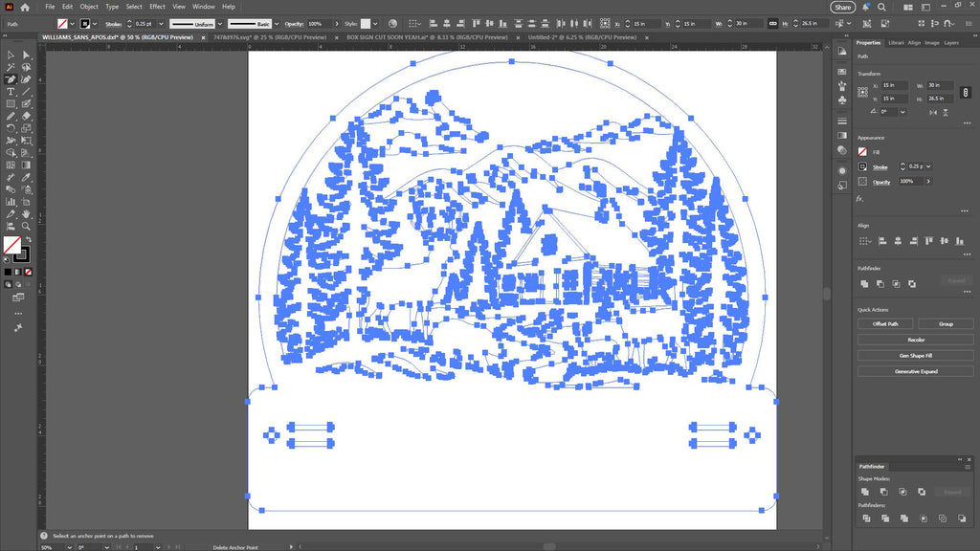Select the Selection tool in toolbar
This screenshot has width=980, height=551.
11,55
